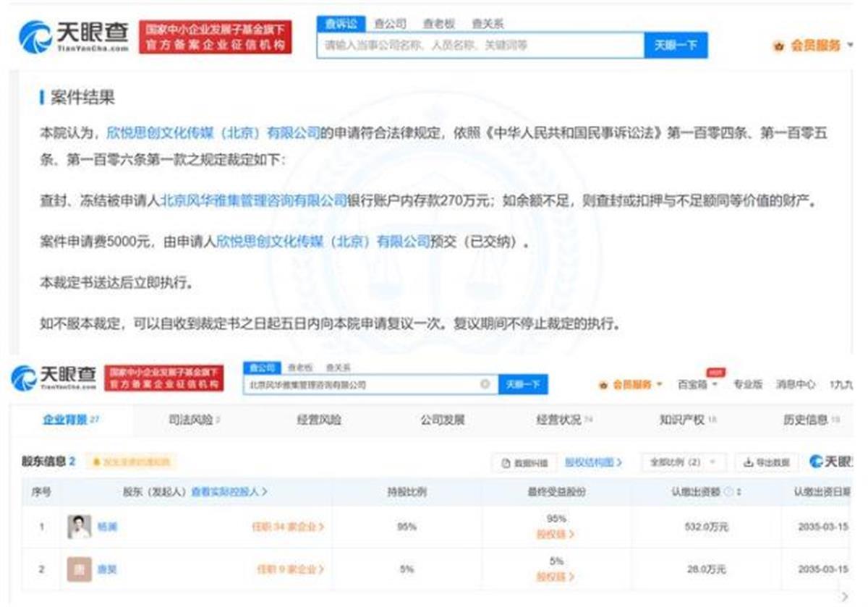Click shareholder name 唐昊

coord(107,569)
